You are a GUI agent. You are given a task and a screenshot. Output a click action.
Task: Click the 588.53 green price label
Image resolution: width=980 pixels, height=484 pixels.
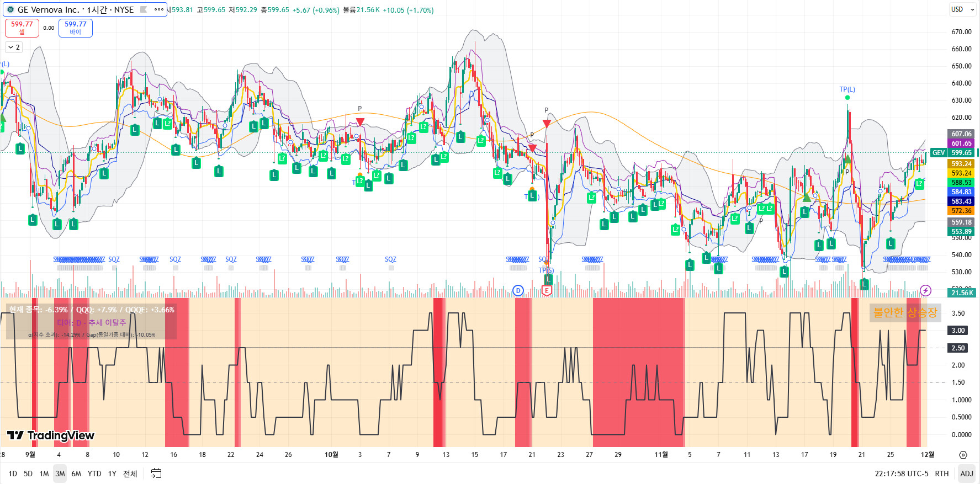coord(961,183)
